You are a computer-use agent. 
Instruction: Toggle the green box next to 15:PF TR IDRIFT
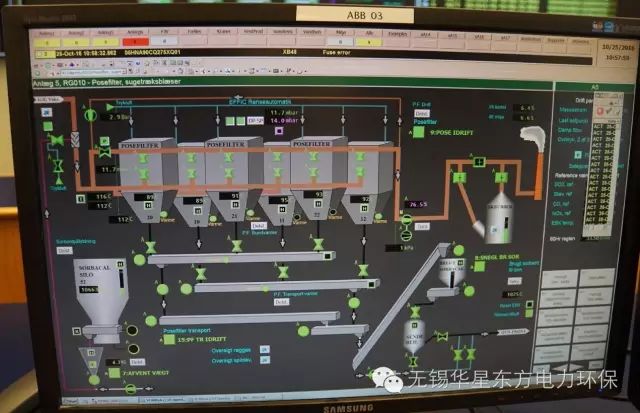point(169,339)
